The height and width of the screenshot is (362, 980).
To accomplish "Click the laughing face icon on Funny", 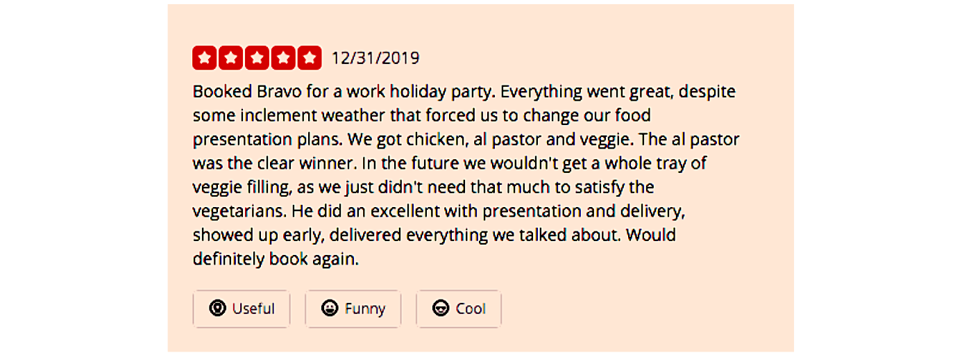I will (330, 308).
